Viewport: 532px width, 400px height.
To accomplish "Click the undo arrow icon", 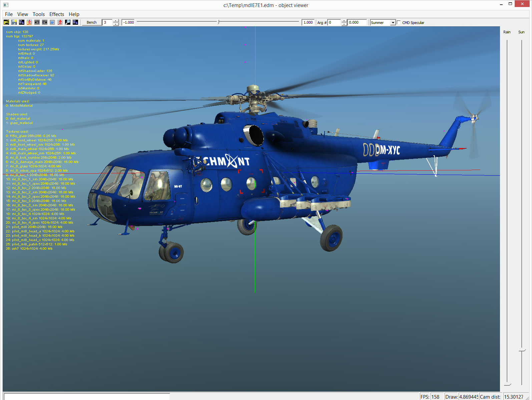I will (x=37, y=22).
